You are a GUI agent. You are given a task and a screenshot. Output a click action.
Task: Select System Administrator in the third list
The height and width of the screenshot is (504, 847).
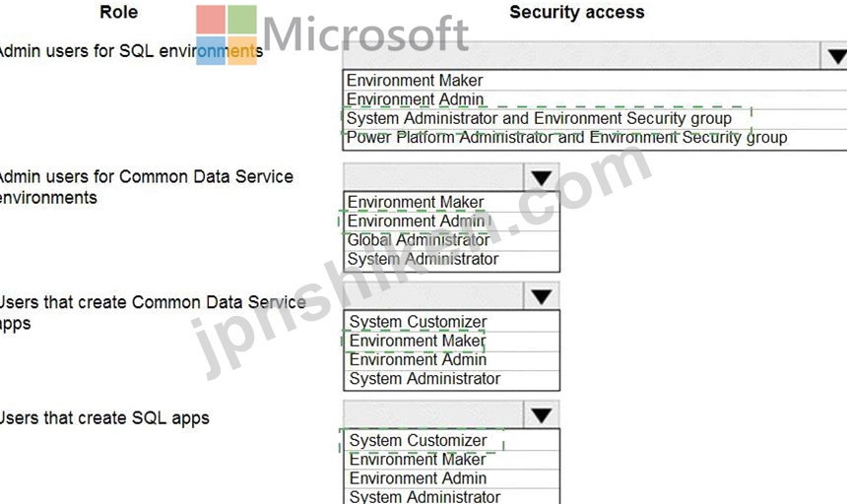[452, 379]
